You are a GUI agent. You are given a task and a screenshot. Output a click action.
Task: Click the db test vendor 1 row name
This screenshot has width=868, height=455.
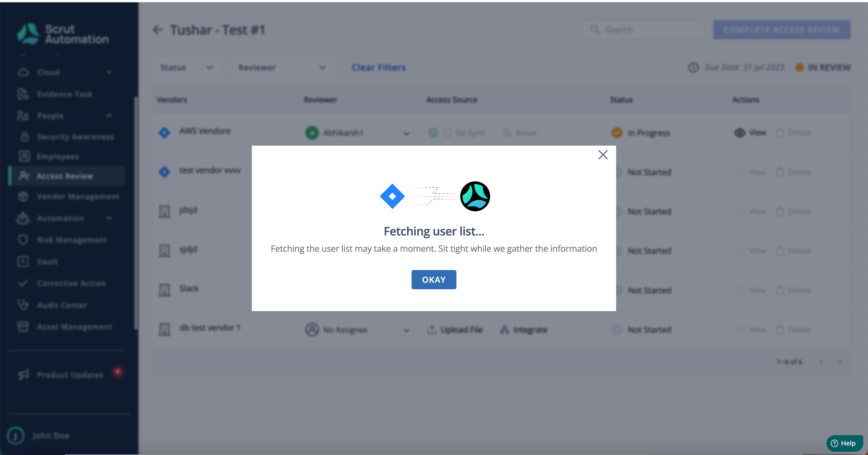[x=210, y=327]
